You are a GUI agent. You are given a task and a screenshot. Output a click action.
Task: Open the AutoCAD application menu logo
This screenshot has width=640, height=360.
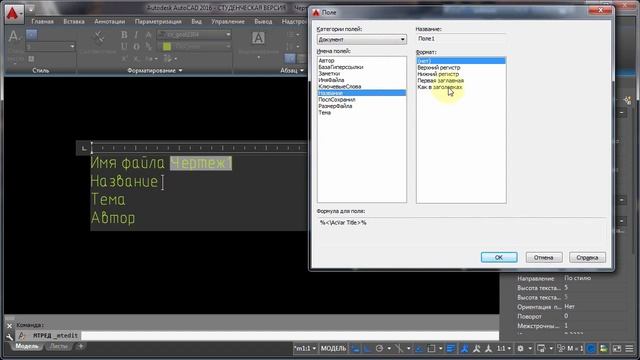13,14
